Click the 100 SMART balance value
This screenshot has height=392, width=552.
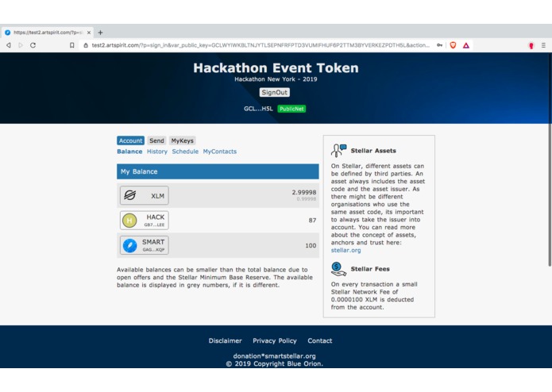[311, 245]
